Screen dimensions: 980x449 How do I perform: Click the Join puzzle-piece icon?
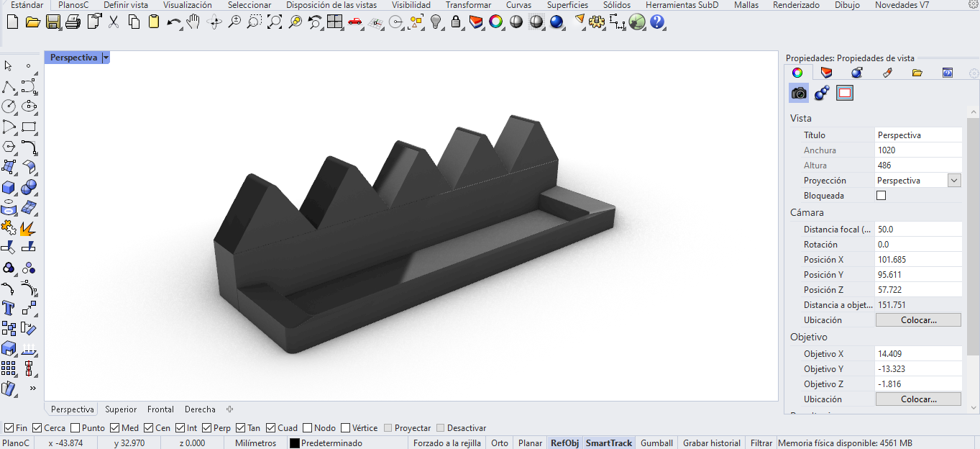pyautogui.click(x=9, y=228)
